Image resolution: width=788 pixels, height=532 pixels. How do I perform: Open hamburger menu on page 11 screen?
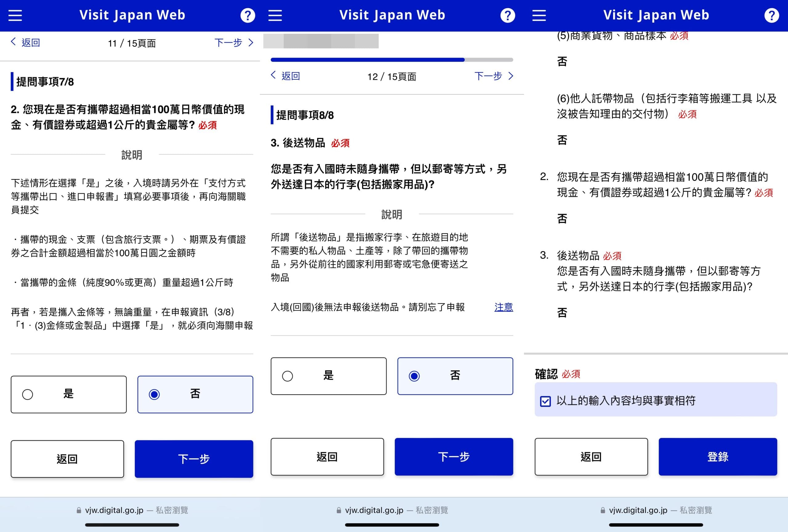15,16
